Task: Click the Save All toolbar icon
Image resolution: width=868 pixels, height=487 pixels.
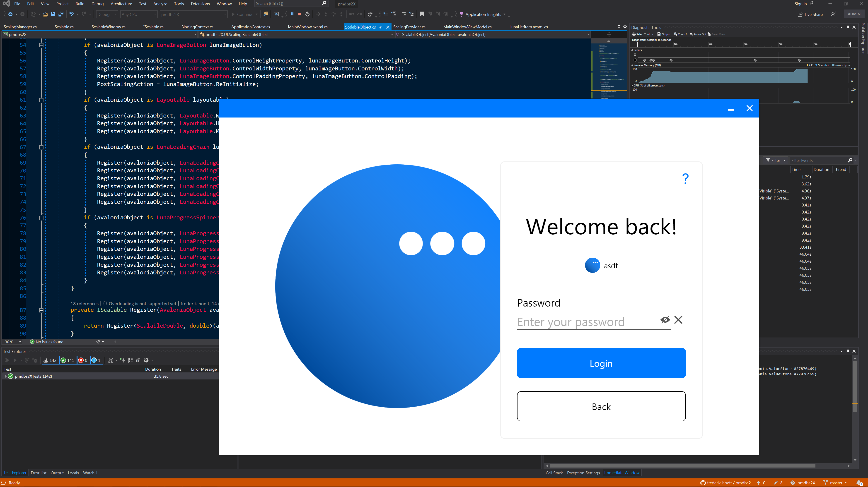Action: tap(61, 14)
